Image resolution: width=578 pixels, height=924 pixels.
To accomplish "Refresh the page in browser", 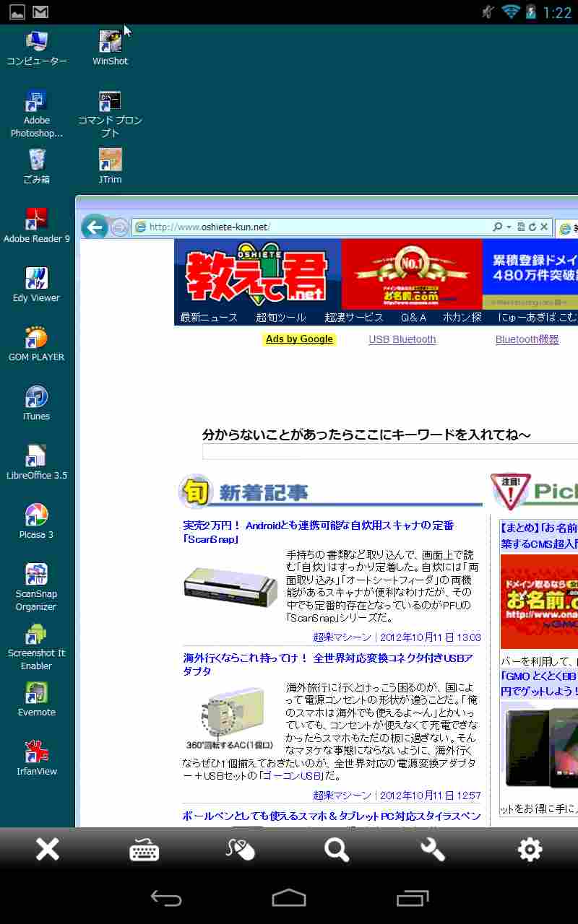I will tap(532, 227).
